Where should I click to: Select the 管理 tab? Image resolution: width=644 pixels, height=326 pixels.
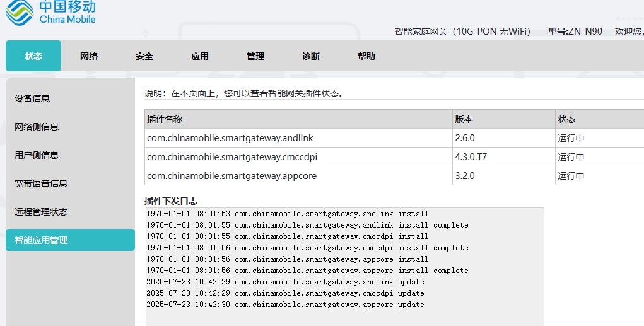255,56
